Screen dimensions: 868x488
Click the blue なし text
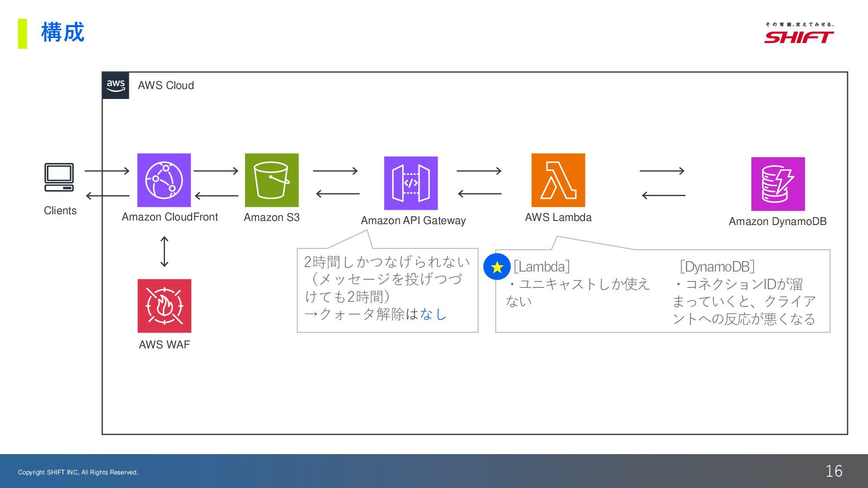433,314
